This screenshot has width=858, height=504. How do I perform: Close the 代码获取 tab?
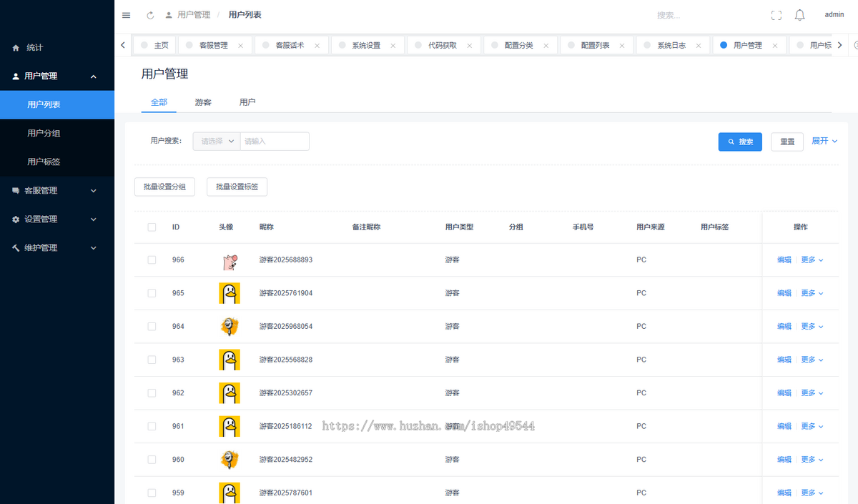point(470,45)
